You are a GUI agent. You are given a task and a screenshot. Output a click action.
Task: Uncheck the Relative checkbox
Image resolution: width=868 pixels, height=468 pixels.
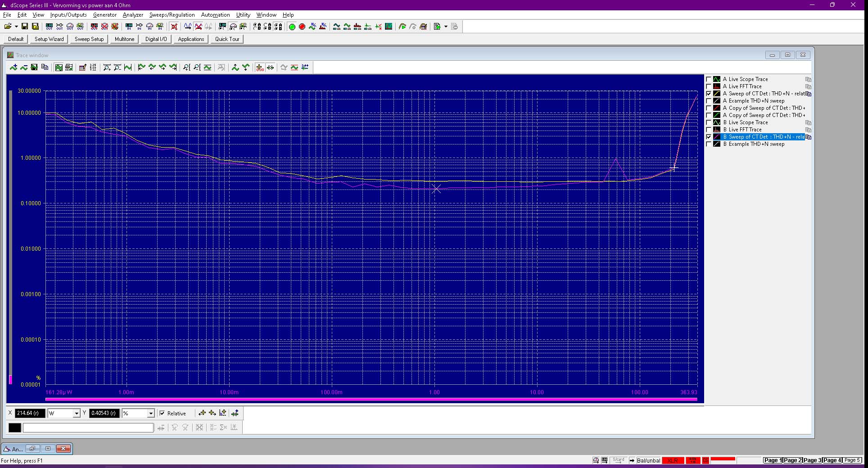pos(162,413)
